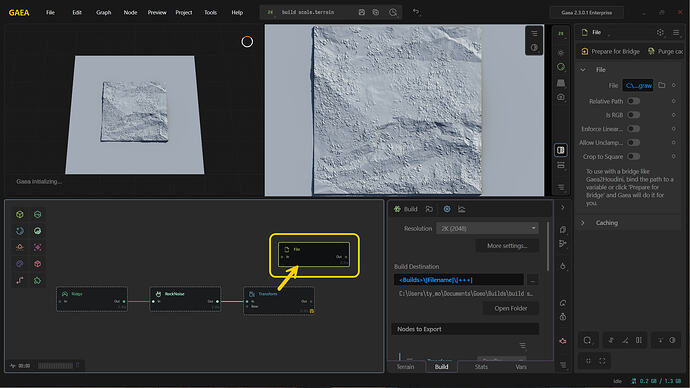
Task: Click Prepare for Bridge button
Action: (610, 51)
